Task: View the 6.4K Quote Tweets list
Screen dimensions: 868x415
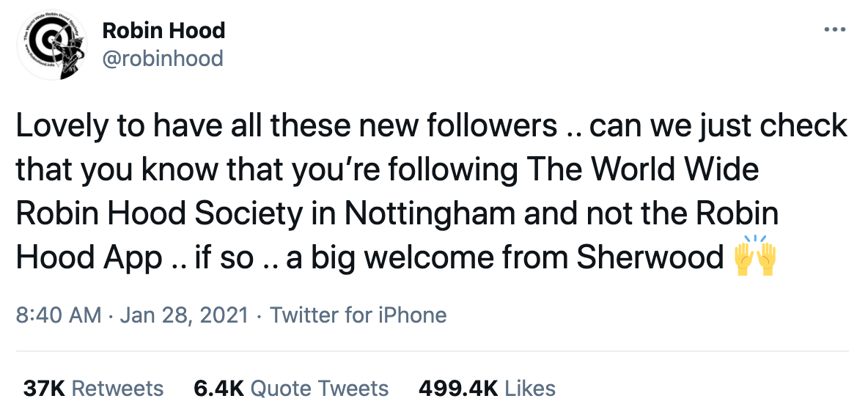Action: pyautogui.click(x=291, y=389)
